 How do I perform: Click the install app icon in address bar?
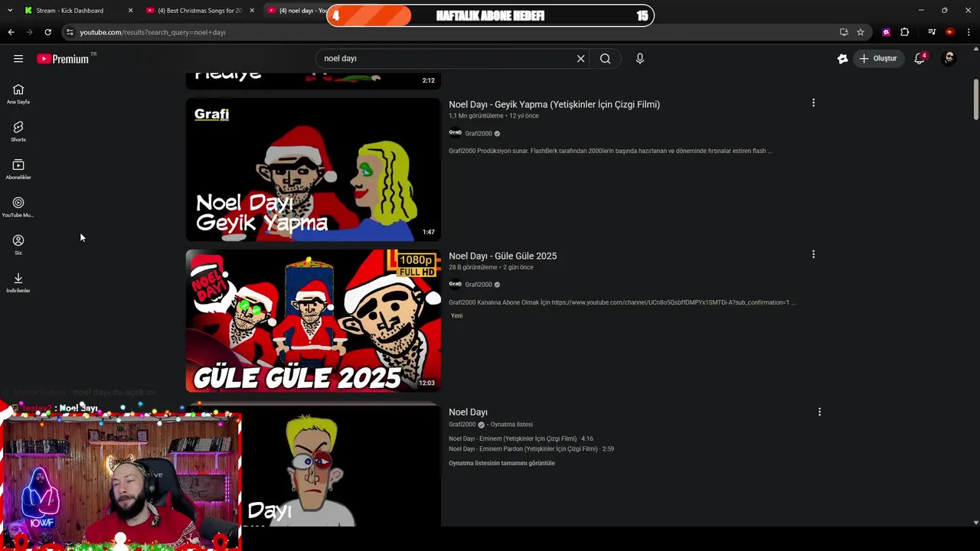coord(844,32)
